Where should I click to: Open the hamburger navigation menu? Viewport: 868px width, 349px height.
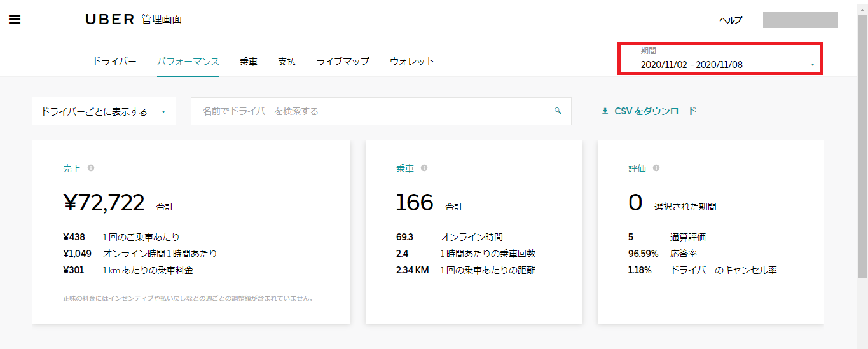click(15, 20)
